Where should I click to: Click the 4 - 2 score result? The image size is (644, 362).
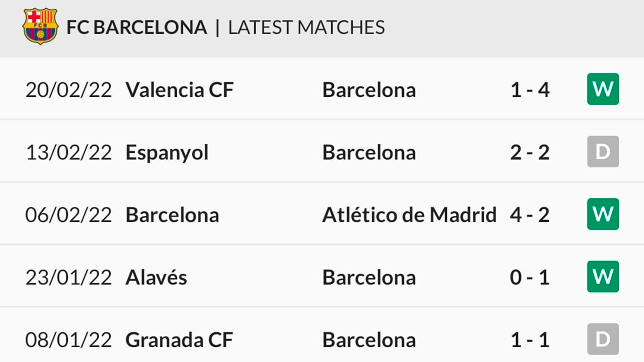coord(530,215)
